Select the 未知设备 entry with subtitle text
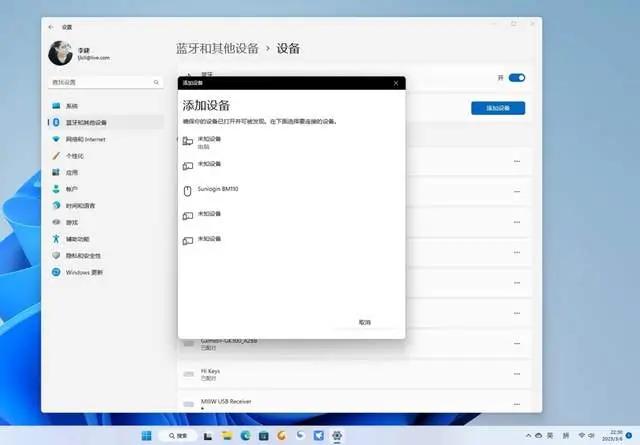 pyautogui.click(x=291, y=142)
